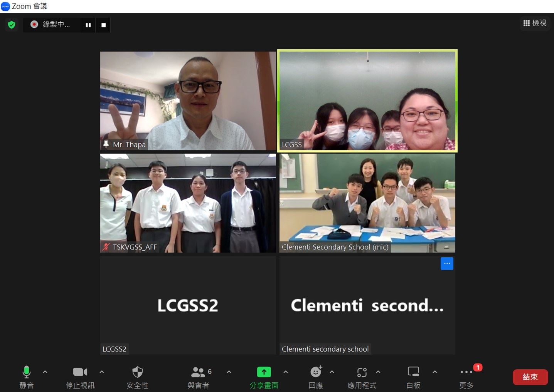Open the 檢視 view layout menu

pos(535,23)
